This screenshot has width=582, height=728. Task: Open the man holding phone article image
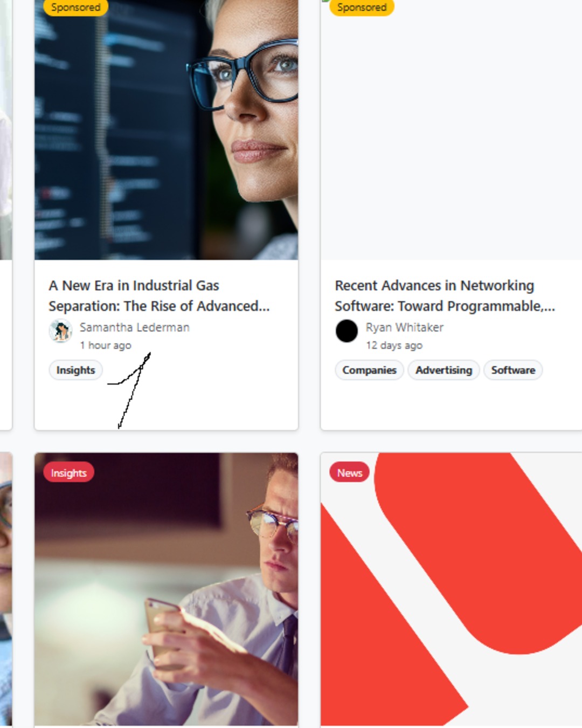pos(166,589)
